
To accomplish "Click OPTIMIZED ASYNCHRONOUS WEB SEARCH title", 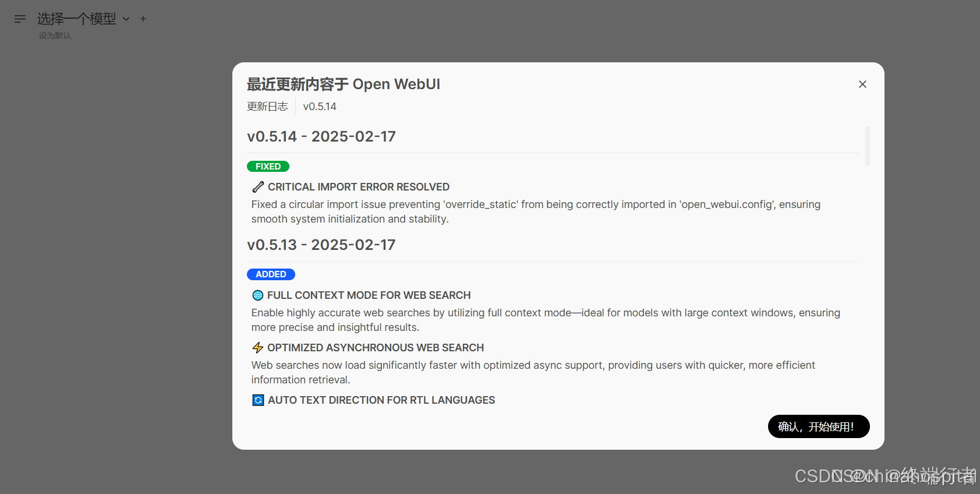I will coord(376,348).
